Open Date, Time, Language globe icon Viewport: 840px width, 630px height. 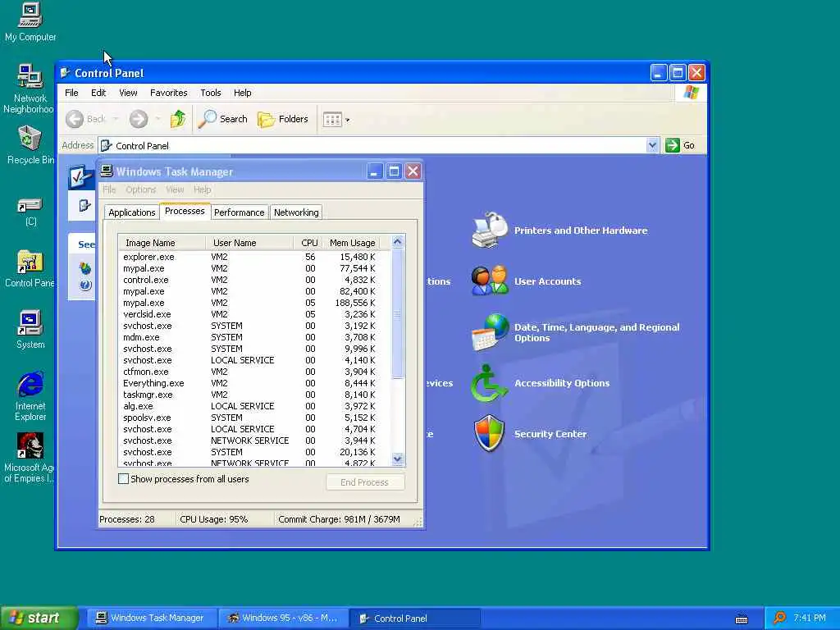click(x=490, y=332)
